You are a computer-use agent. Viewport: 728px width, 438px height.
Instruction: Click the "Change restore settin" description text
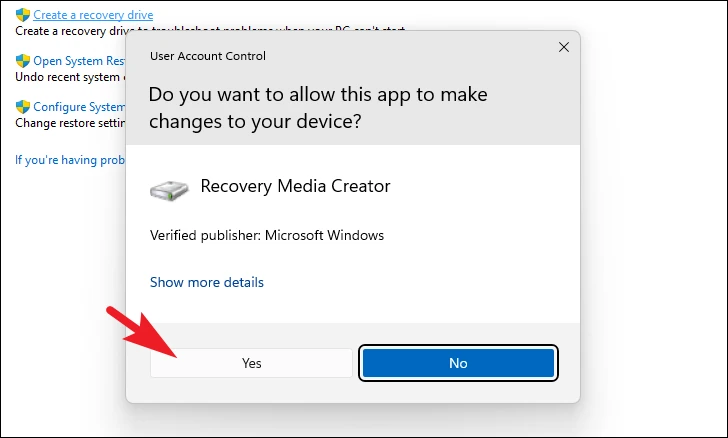(x=70, y=123)
